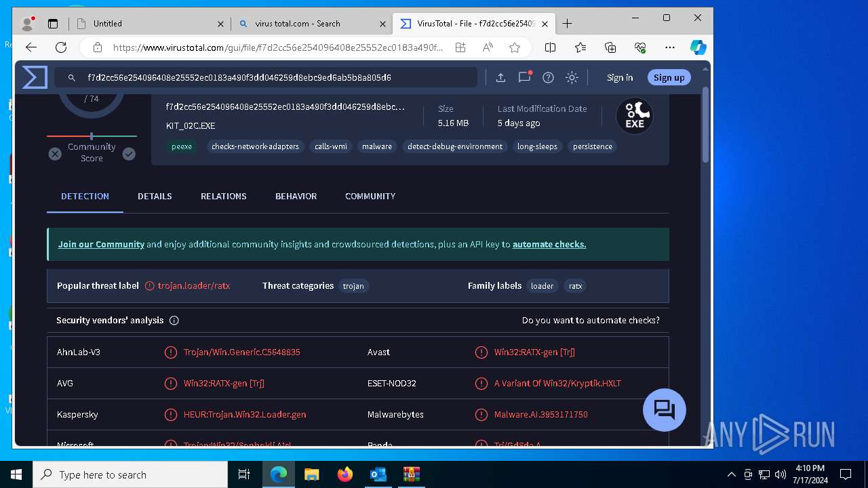
Task: Open the COMMUNITY tab
Action: click(x=370, y=196)
